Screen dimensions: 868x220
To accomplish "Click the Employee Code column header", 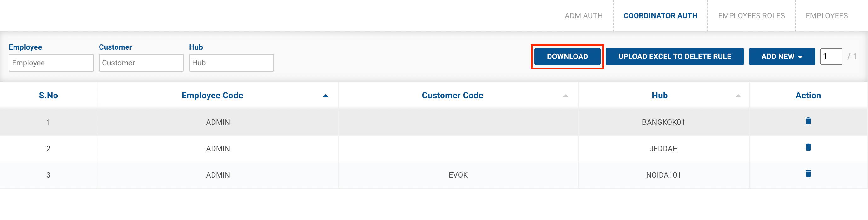I will tap(212, 96).
